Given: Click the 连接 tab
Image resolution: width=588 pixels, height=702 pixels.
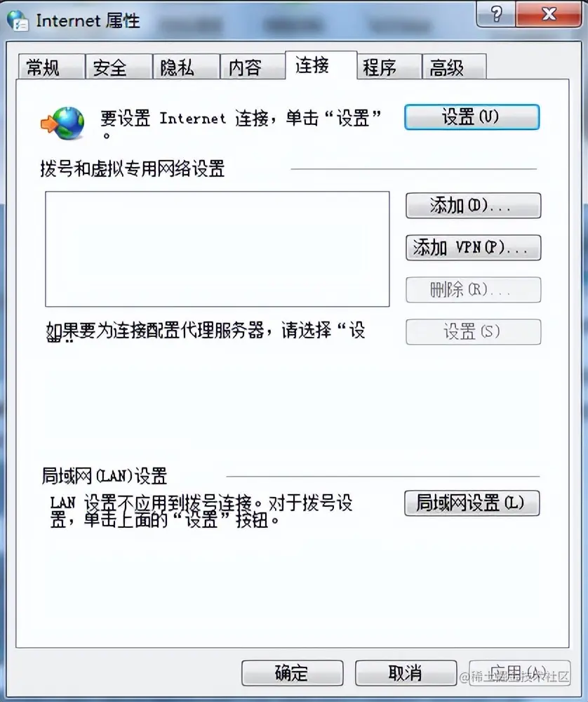Looking at the screenshot, I should point(321,65).
